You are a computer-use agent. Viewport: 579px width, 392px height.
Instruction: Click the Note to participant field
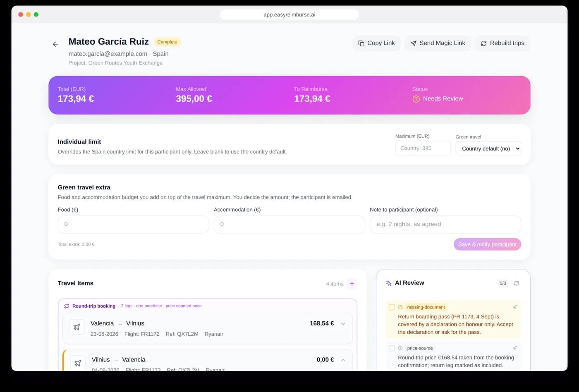tap(445, 224)
